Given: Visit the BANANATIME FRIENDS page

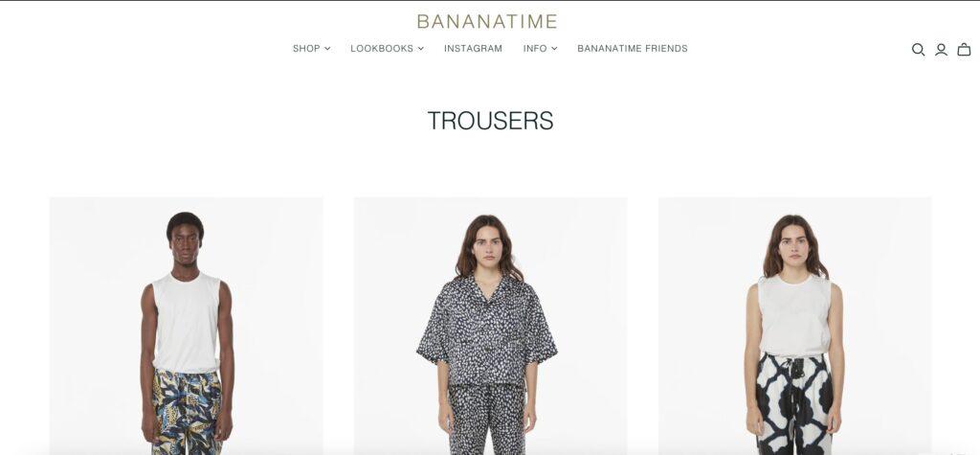Looking at the screenshot, I should pyautogui.click(x=633, y=49).
